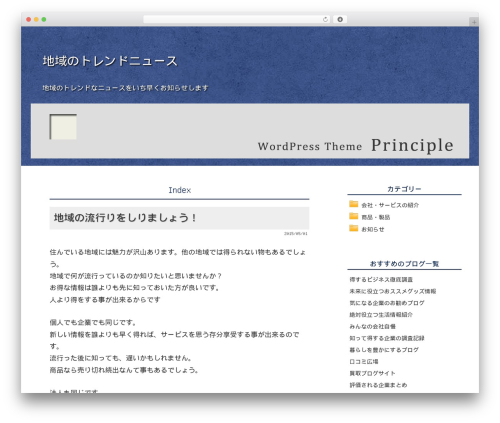Click the download icon right of the address bar
Screen dimensions: 500x423
point(340,19)
